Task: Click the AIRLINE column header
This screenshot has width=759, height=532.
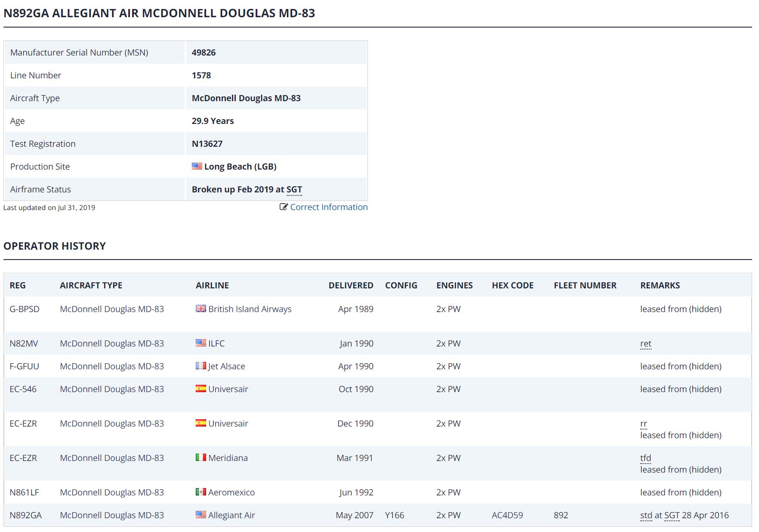Action: pyautogui.click(x=212, y=285)
